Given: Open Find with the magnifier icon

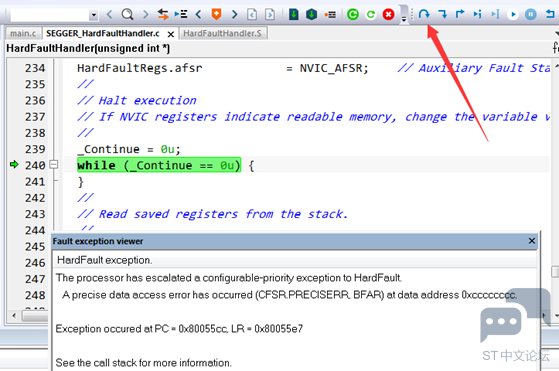Looking at the screenshot, I should [127, 15].
